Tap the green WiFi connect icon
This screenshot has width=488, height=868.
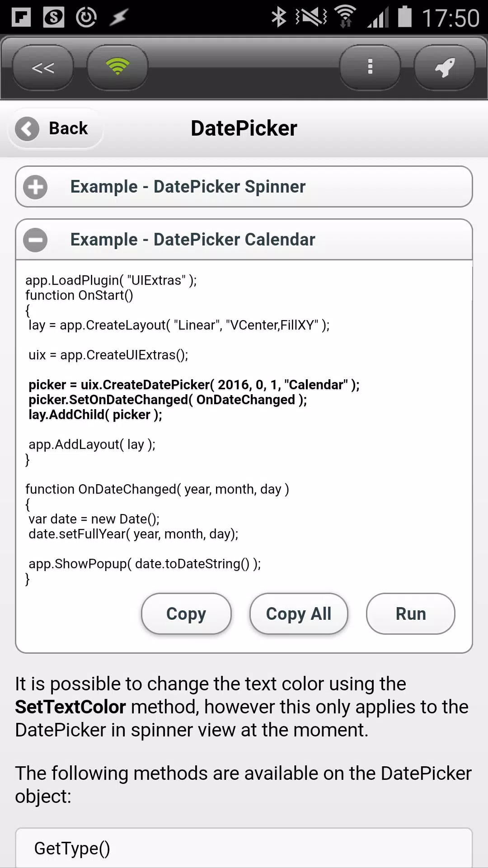point(117,67)
